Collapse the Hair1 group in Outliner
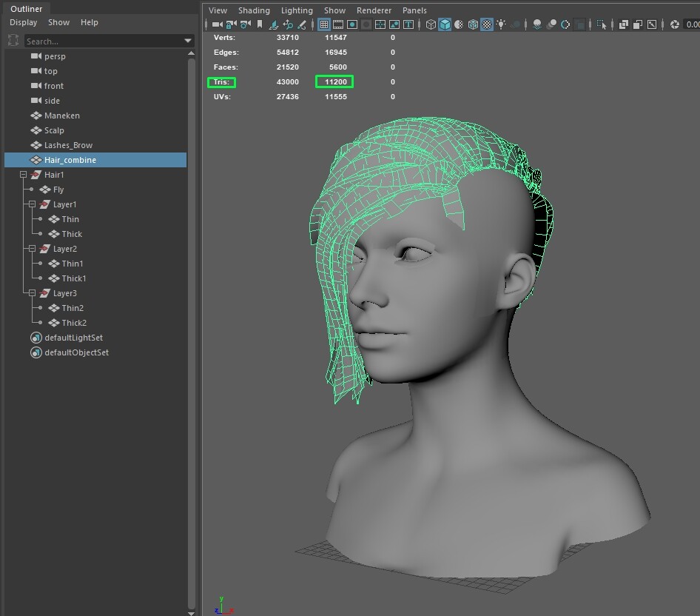Image resolution: width=700 pixels, height=616 pixels. coord(23,174)
